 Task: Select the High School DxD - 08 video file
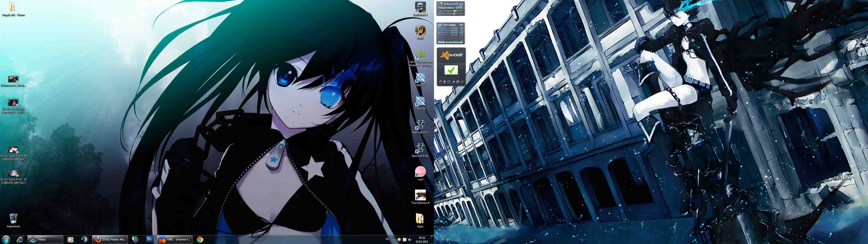click(x=13, y=106)
